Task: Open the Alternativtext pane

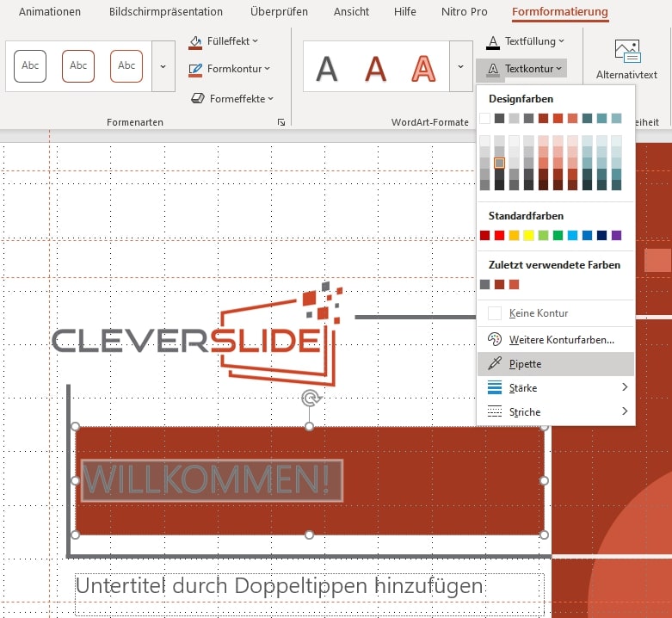Action: pyautogui.click(x=626, y=59)
